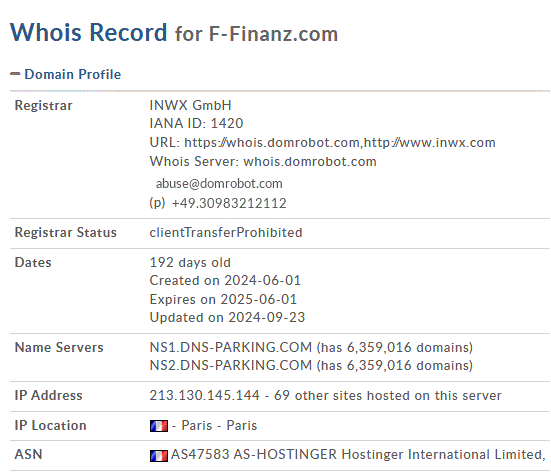Click the IP address 213.130.145.144
Screen dimensions: 551x473
(x=205, y=395)
